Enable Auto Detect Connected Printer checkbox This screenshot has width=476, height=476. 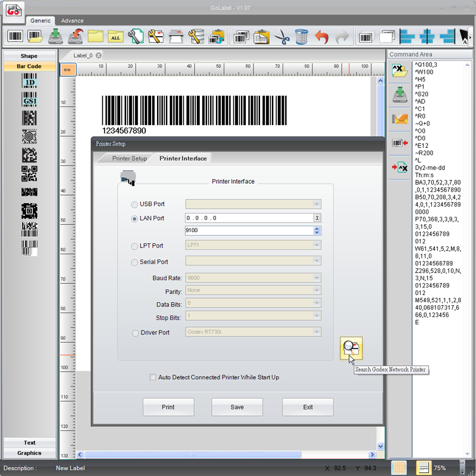coord(153,377)
